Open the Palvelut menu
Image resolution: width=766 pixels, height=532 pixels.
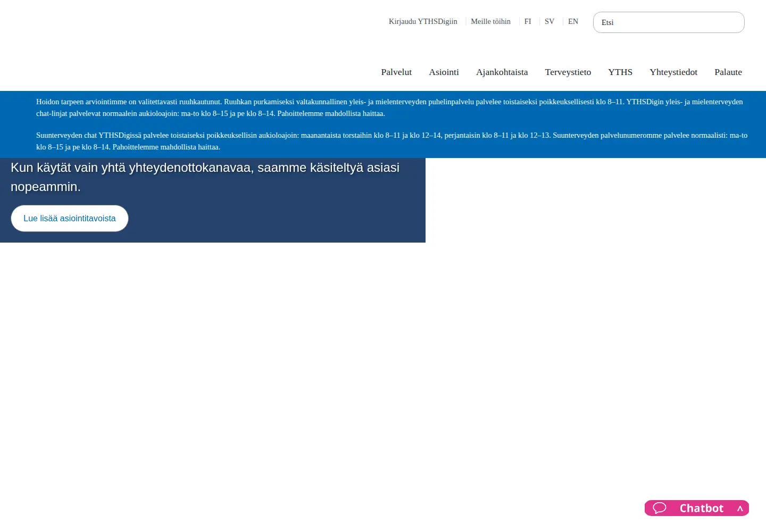click(x=396, y=72)
